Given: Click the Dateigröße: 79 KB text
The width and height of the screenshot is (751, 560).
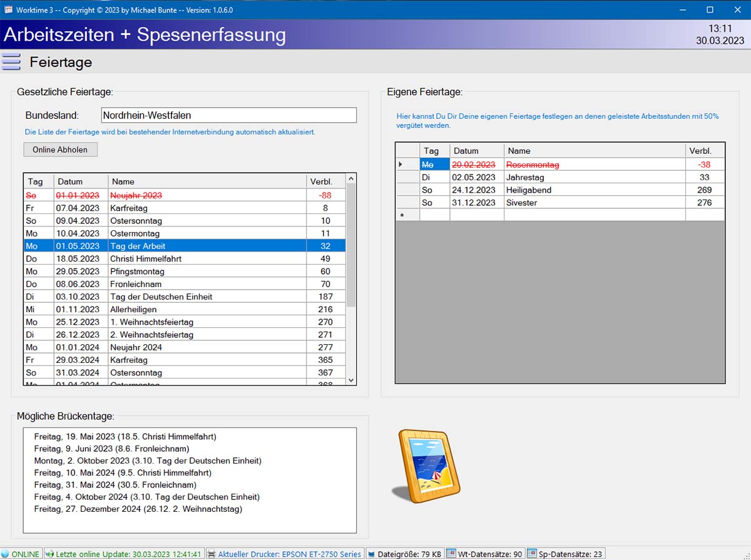Looking at the screenshot, I should (x=410, y=554).
